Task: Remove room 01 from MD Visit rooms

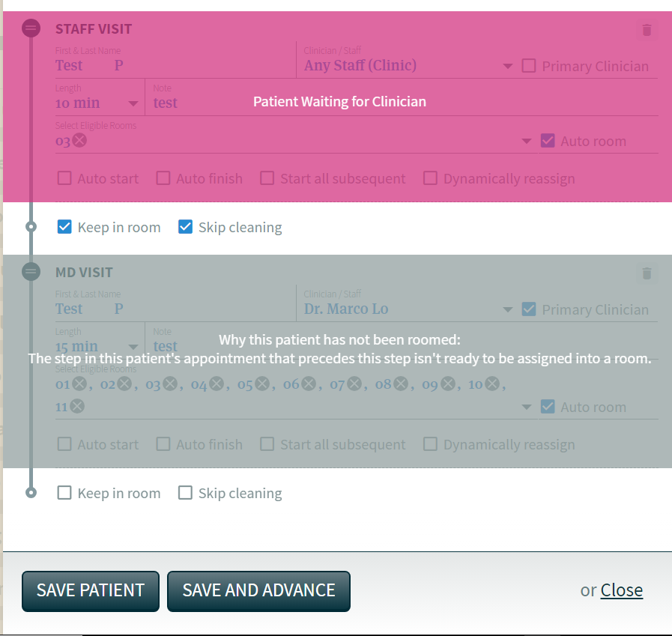Action: pyautogui.click(x=79, y=384)
